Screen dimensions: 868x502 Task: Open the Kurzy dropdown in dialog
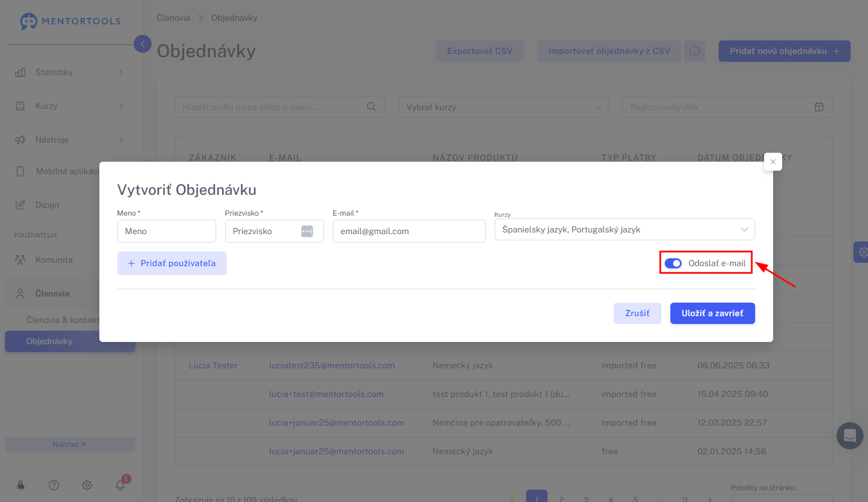coord(624,230)
